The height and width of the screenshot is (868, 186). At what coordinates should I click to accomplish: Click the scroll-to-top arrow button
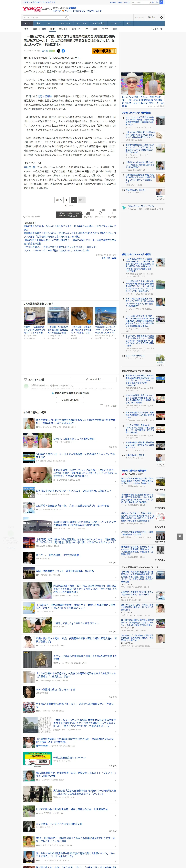pyautogui.click(x=180, y=536)
